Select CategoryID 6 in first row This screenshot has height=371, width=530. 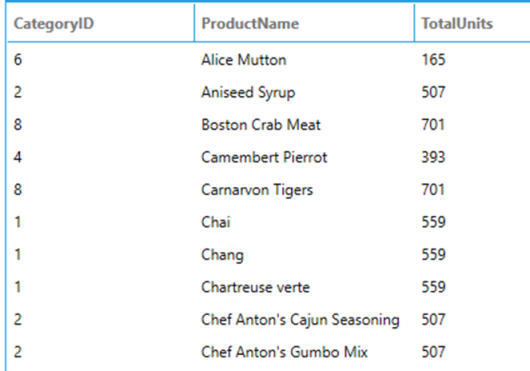pyautogui.click(x=18, y=60)
